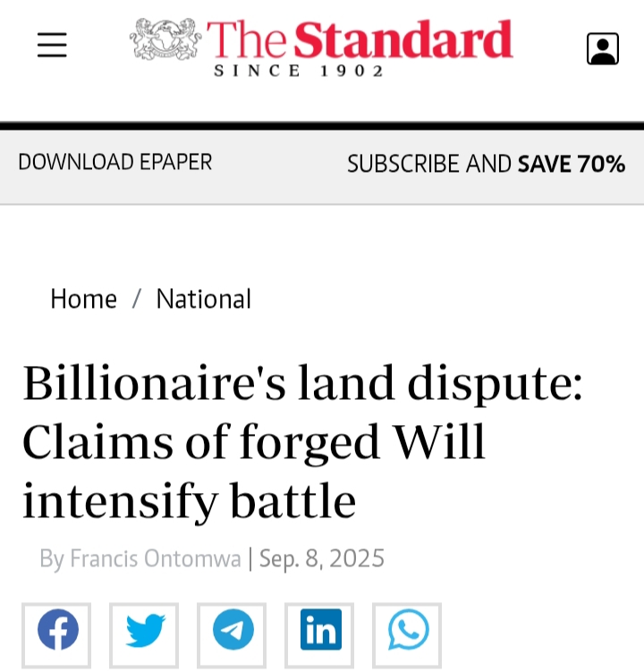Click the lion crest emblem
The image size is (644, 672).
point(166,39)
